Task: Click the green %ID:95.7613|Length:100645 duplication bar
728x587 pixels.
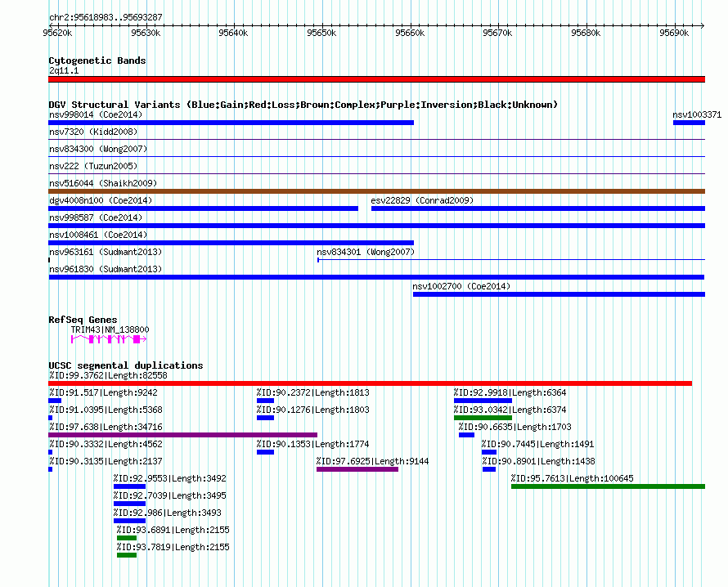Action: 609,486
